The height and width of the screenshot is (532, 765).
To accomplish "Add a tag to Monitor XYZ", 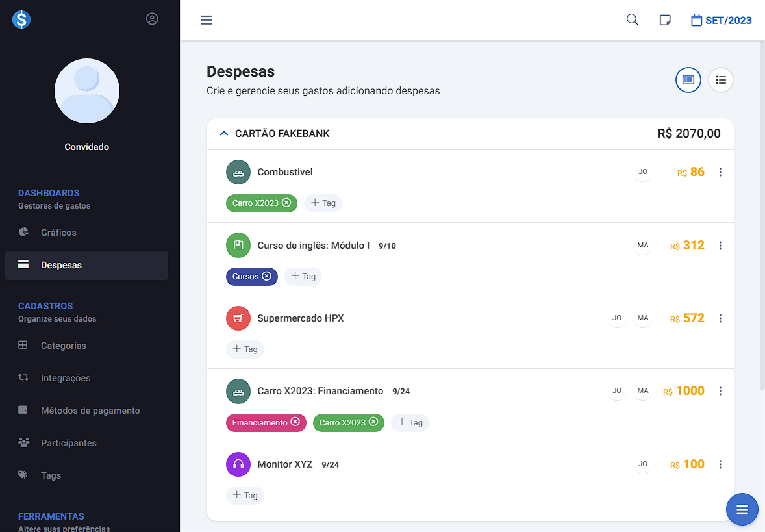I will (x=245, y=496).
